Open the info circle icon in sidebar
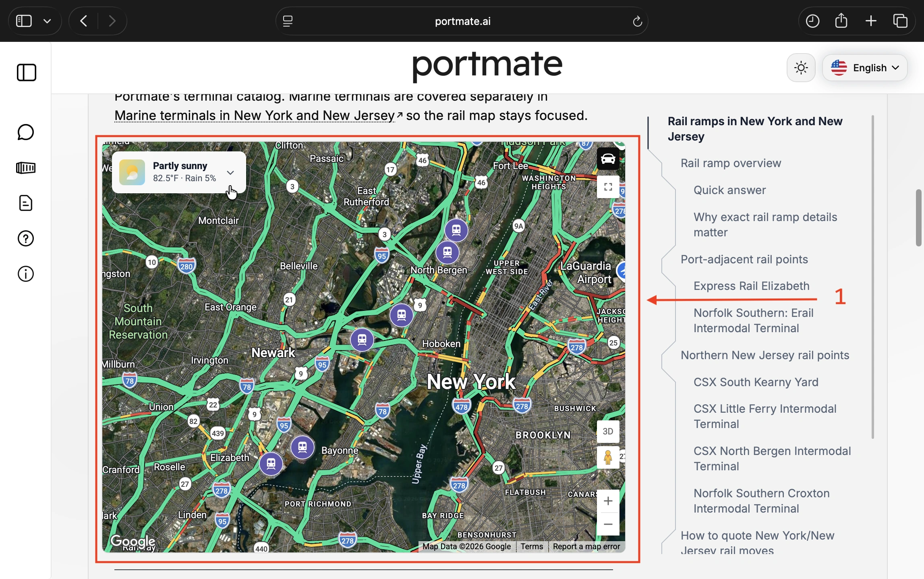Viewport: 924px width, 579px height. click(26, 274)
